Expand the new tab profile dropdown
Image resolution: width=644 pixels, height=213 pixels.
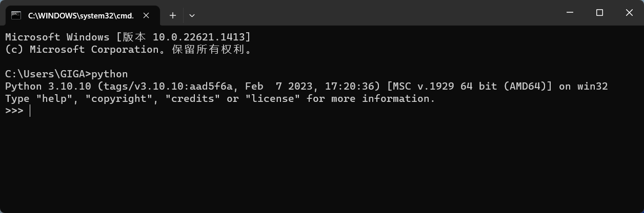[192, 15]
